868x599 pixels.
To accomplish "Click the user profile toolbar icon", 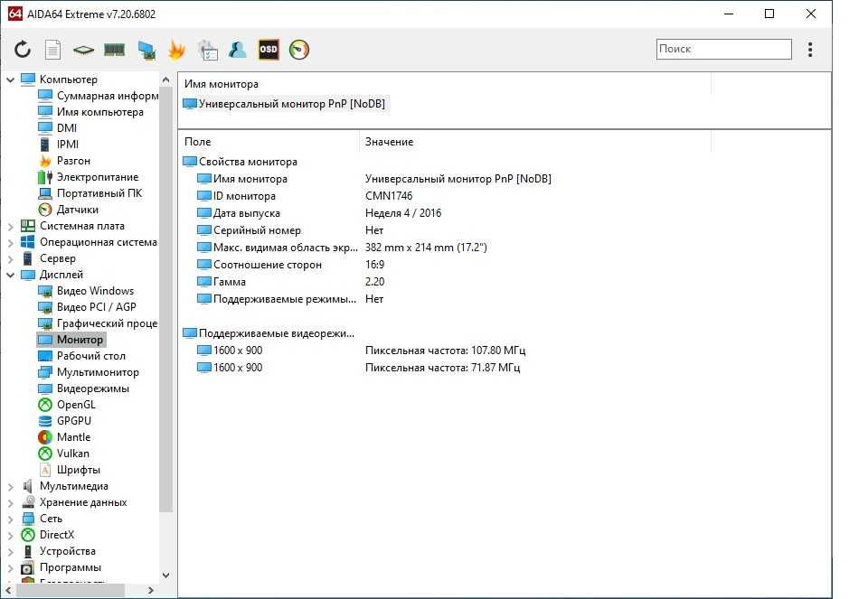I will pyautogui.click(x=238, y=50).
